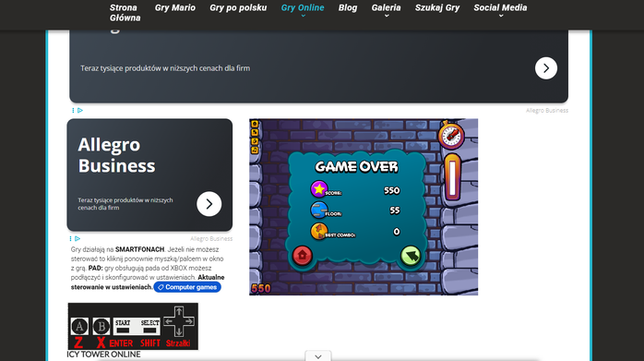Expand the Social Media dropdown menu
Screen dimensions: 644x361
500,11
